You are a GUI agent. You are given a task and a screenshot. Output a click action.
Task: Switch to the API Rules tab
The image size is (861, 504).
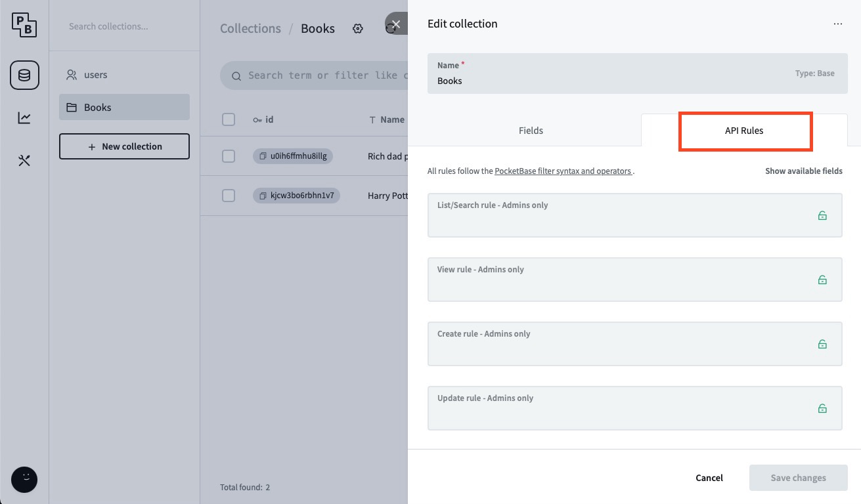coord(745,130)
